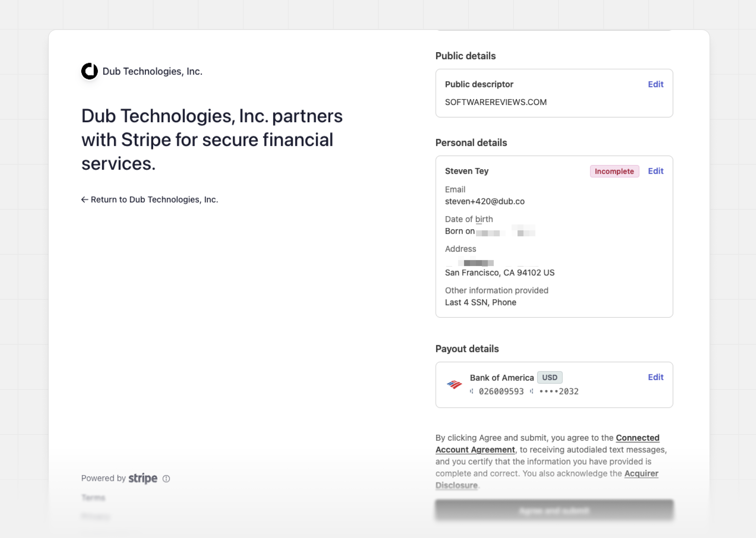The image size is (756, 538).
Task: Click the Other information provided label
Action: coord(497,290)
